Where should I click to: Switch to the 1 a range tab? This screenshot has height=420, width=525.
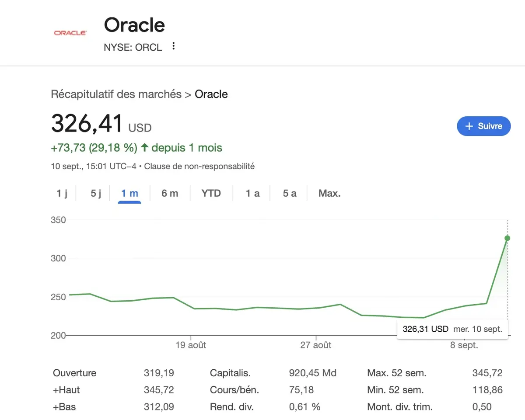[252, 193]
